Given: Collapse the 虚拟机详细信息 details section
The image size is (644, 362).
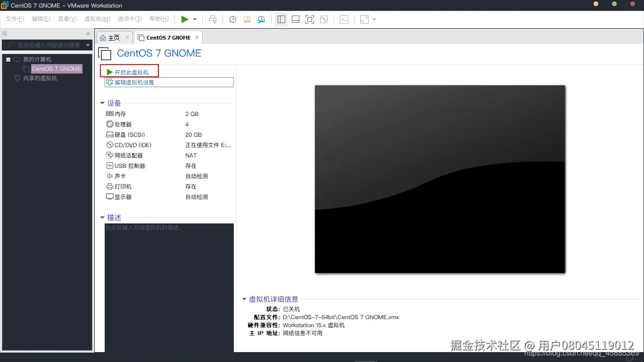Looking at the screenshot, I should (244, 299).
